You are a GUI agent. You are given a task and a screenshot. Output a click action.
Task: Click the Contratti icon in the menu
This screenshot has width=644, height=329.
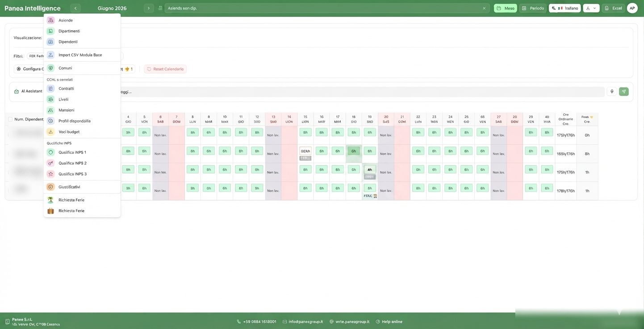coord(50,89)
